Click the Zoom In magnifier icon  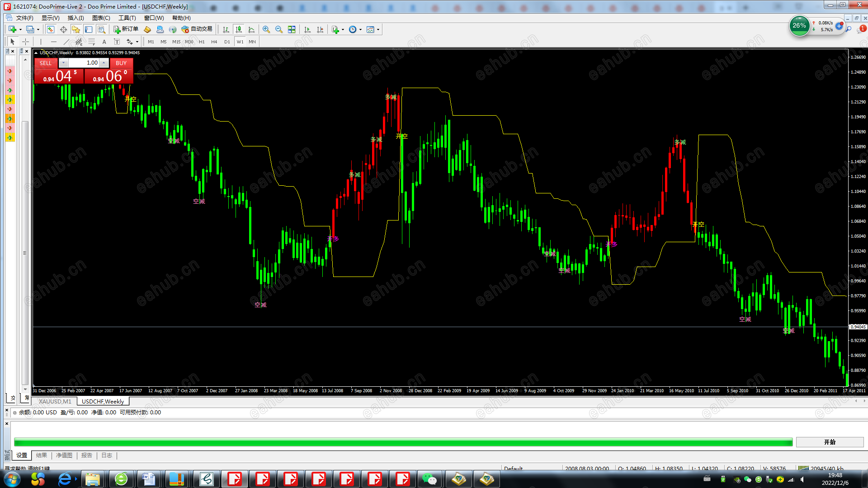[266, 29]
